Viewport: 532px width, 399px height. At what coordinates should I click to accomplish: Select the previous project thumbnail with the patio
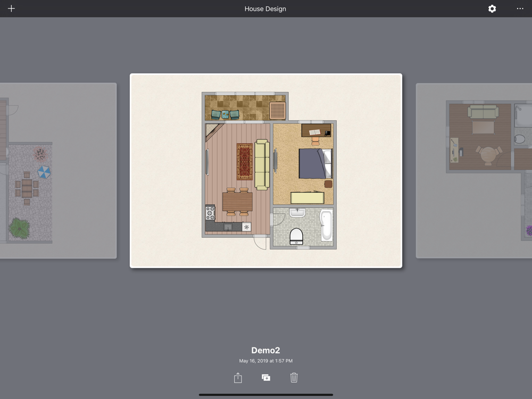point(59,171)
